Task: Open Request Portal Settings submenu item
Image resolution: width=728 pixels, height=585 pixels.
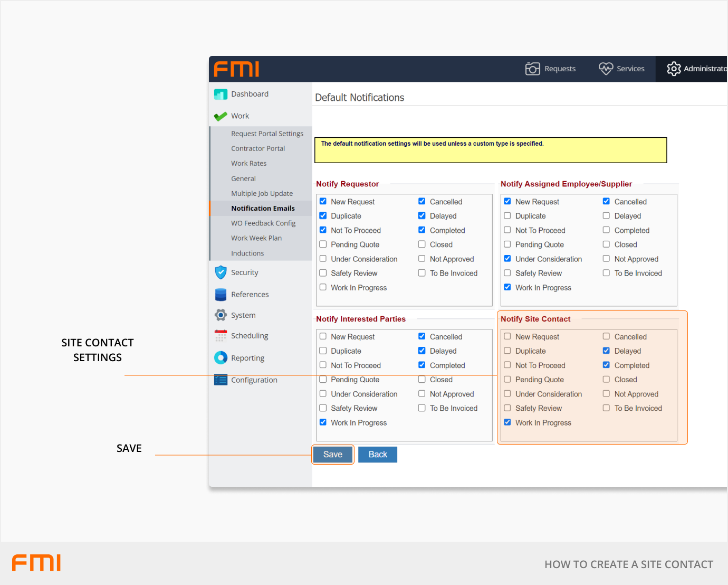Action: (267, 134)
